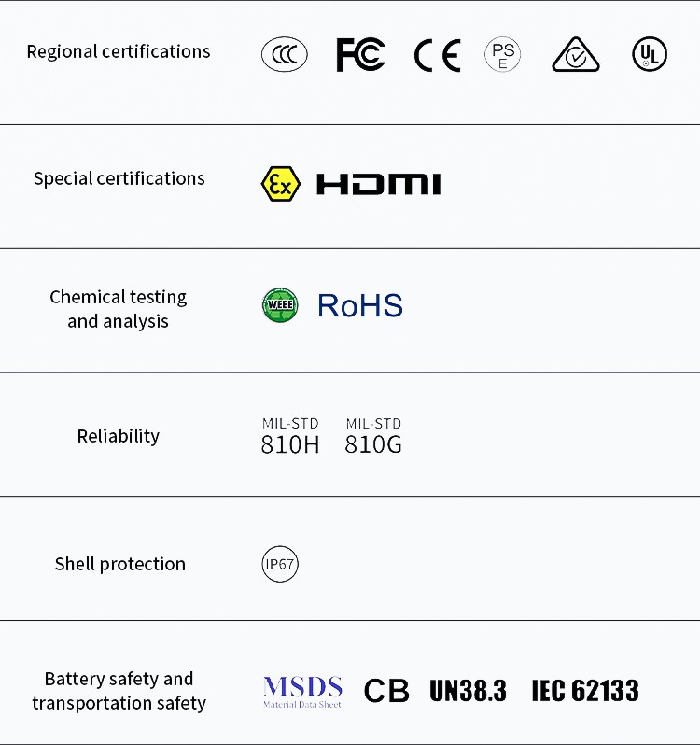Click the green WEEE badge

[x=280, y=305]
